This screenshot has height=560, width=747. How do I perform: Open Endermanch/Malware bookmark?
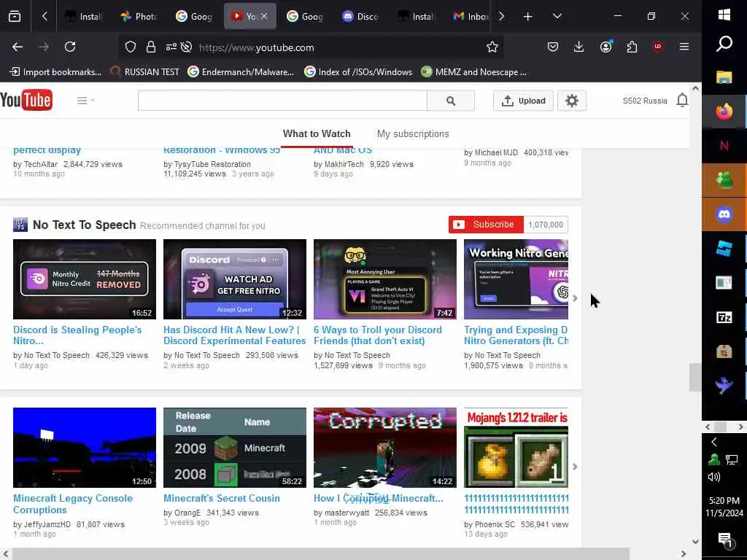click(241, 72)
